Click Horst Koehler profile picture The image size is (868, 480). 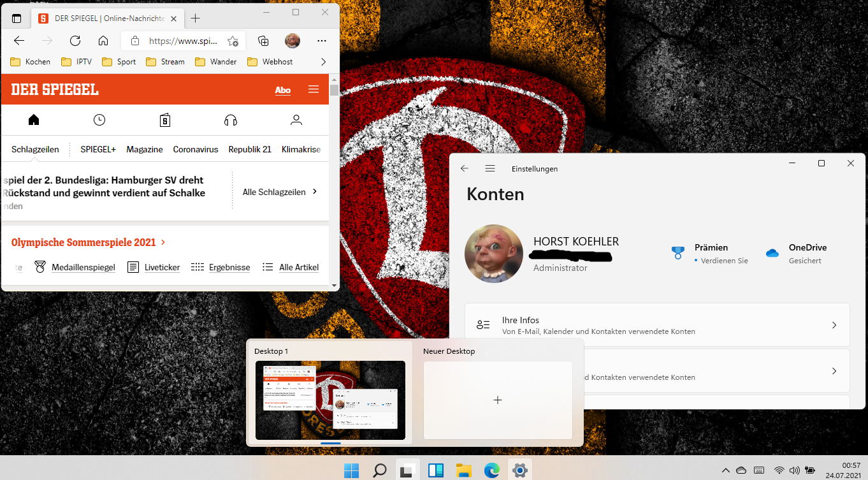[494, 254]
